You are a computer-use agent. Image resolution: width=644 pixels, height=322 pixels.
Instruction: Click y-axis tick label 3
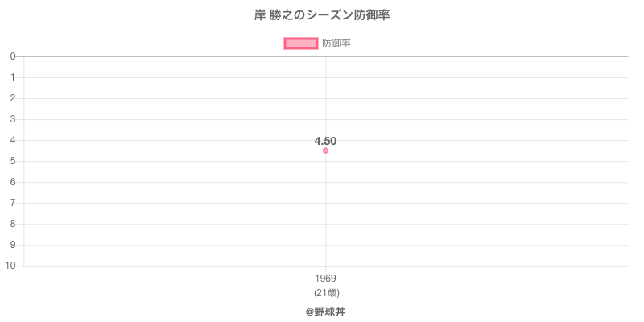pyautogui.click(x=14, y=119)
